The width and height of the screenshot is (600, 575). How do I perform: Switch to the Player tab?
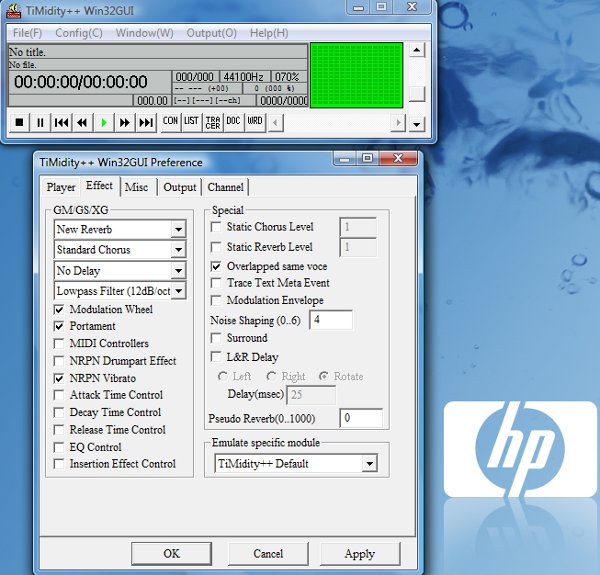[60, 187]
